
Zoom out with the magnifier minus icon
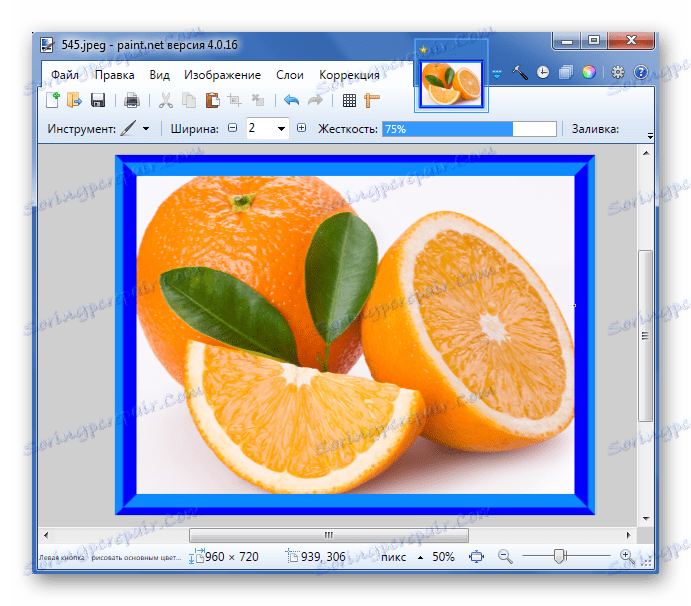[505, 557]
